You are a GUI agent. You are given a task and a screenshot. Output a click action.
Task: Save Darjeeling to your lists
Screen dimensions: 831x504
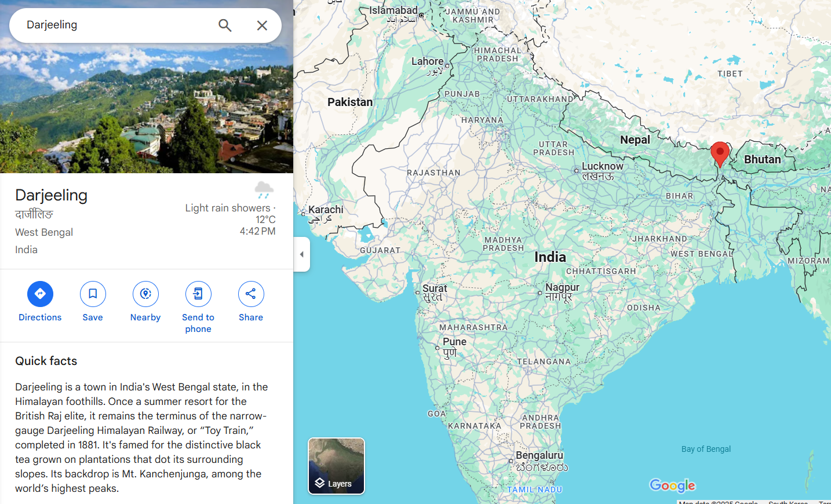pos(93,294)
